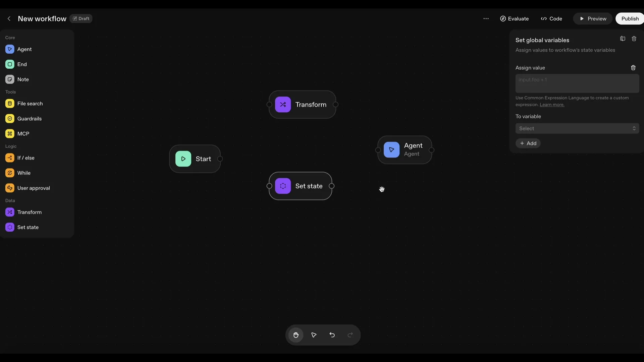Open the Evaluate panel

[514, 18]
